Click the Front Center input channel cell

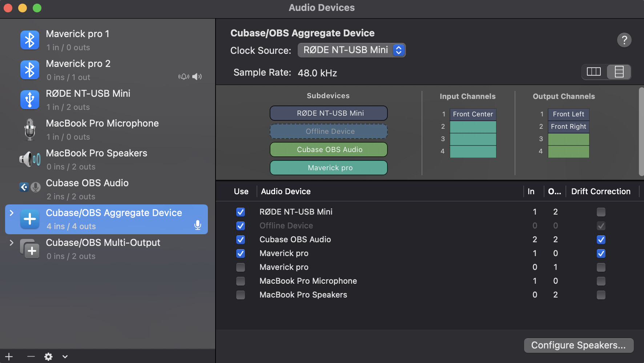[473, 114]
